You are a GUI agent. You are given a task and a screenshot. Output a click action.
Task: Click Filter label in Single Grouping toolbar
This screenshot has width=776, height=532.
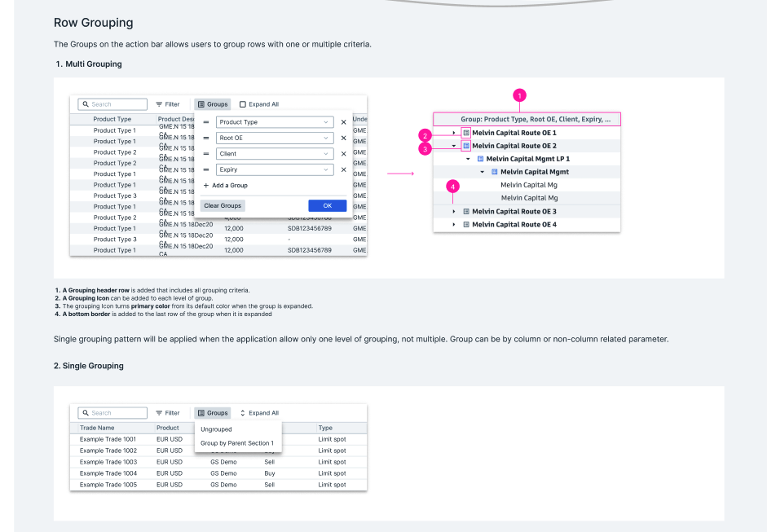(172, 413)
